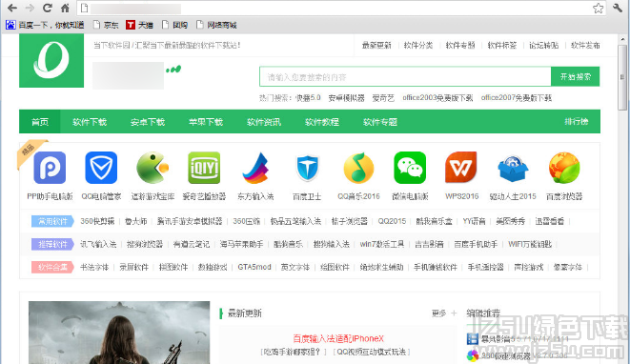Open the QQ音乐2016 icon

[358, 168]
